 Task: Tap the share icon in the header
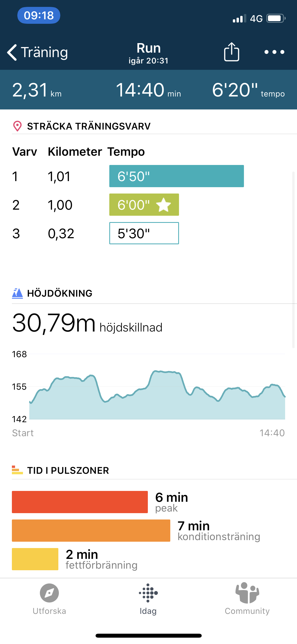[x=232, y=52]
